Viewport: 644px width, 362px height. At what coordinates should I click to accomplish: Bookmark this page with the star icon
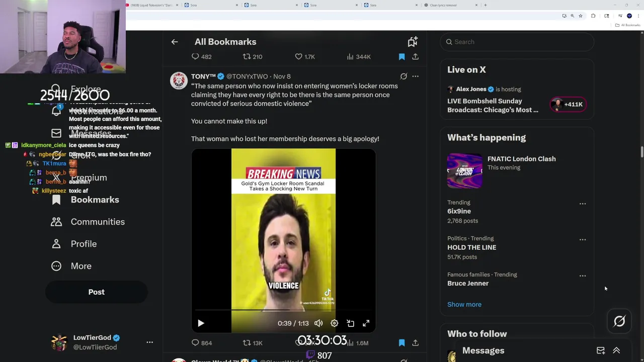(x=580, y=16)
